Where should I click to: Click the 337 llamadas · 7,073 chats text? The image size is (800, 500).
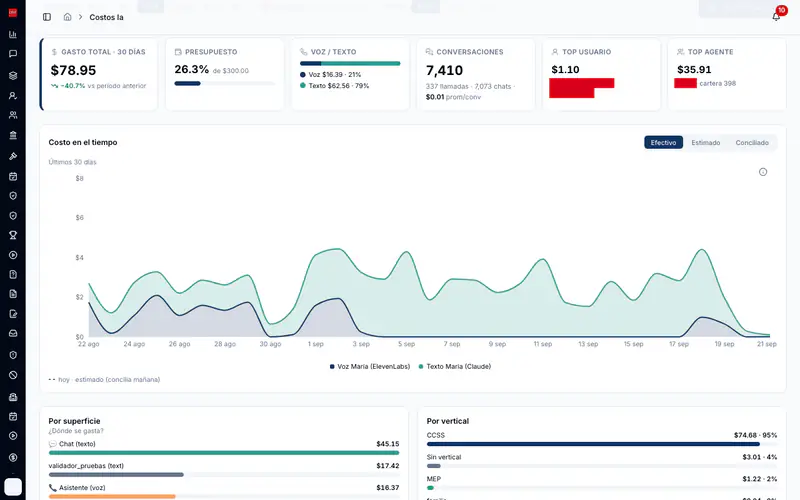pyautogui.click(x=468, y=86)
